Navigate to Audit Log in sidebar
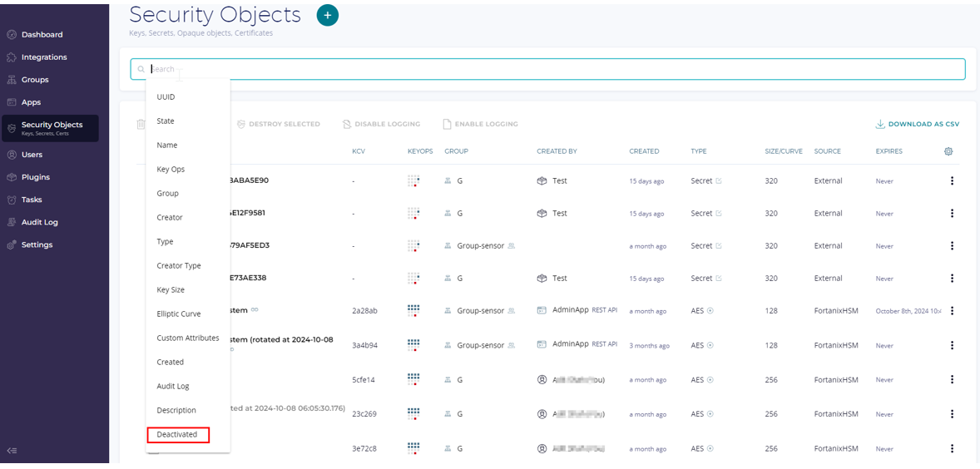Viewport: 980px width, 469px height. [x=39, y=222]
